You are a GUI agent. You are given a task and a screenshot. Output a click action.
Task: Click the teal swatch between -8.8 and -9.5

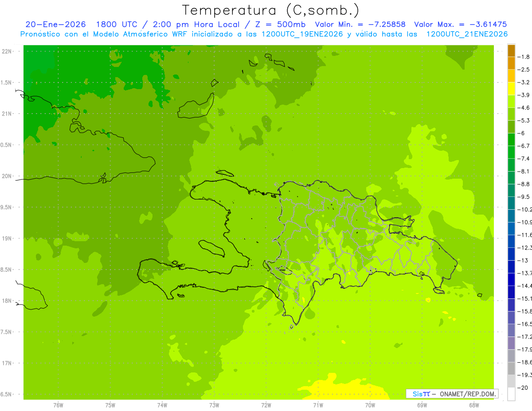tap(511, 190)
